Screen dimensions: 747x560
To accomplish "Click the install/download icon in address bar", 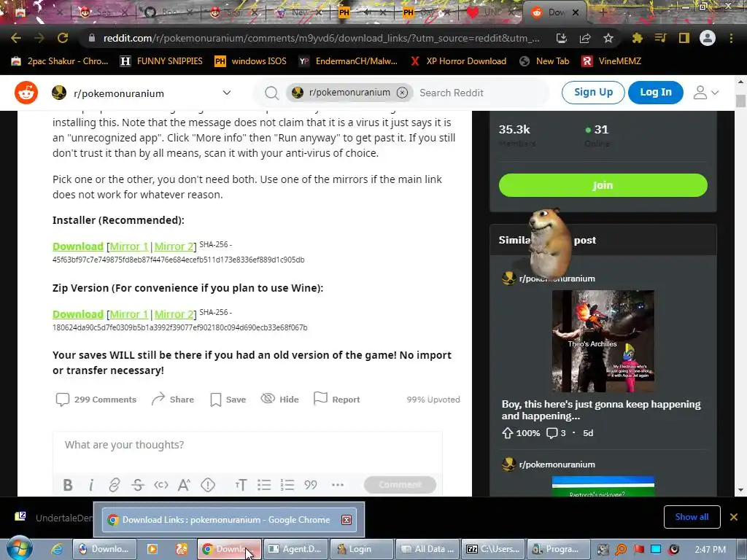I will click(x=562, y=38).
